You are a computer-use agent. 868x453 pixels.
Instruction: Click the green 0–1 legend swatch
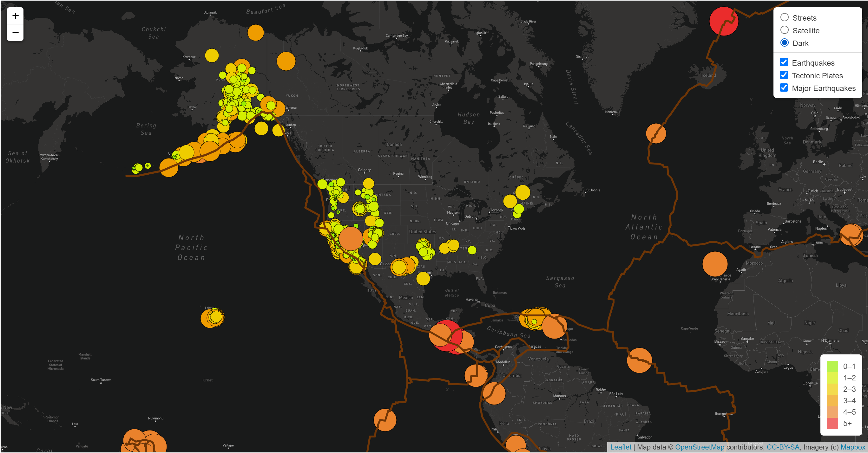pyautogui.click(x=832, y=366)
